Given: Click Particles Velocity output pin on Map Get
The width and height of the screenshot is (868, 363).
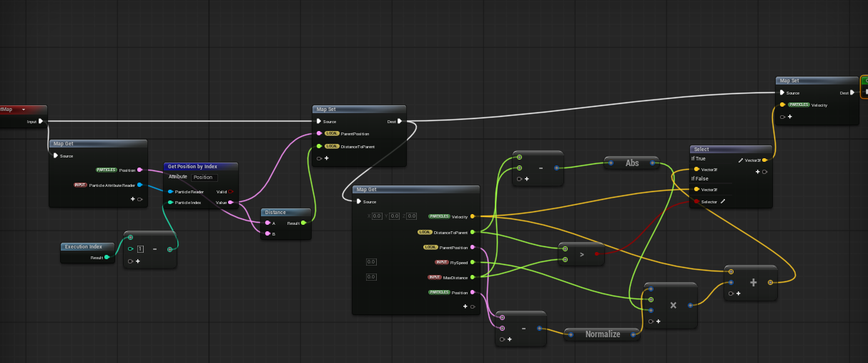Looking at the screenshot, I should [473, 216].
